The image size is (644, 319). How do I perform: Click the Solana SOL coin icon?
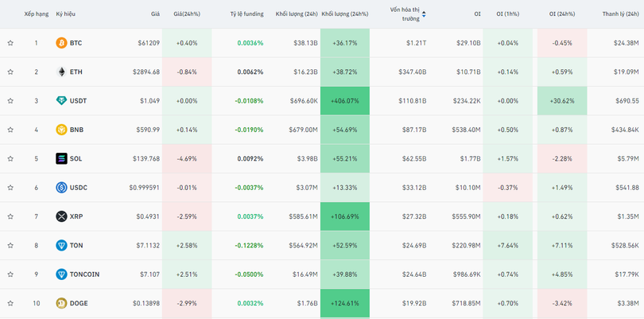click(61, 159)
